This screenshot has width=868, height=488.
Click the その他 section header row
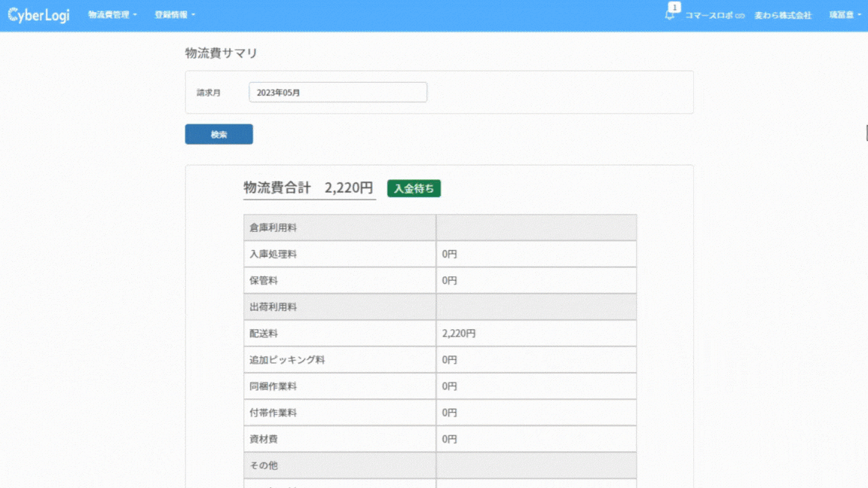pyautogui.click(x=440, y=465)
